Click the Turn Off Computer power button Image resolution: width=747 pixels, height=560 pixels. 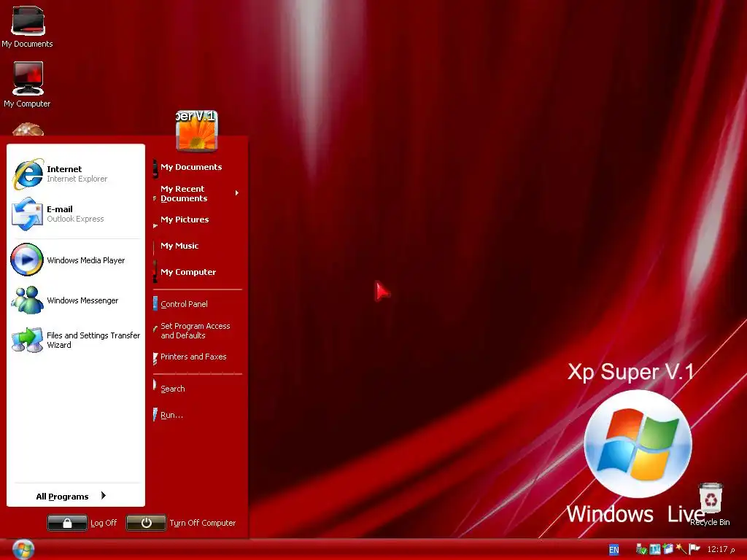click(146, 522)
